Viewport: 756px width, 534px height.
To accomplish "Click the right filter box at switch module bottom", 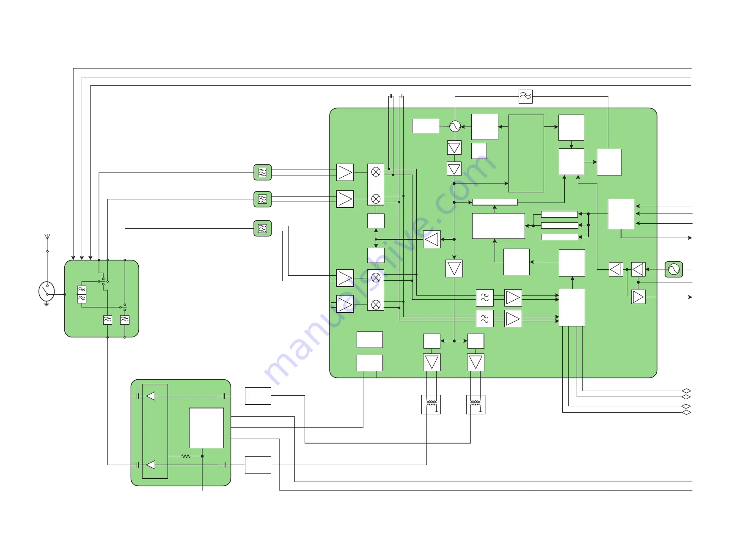I will click(125, 320).
